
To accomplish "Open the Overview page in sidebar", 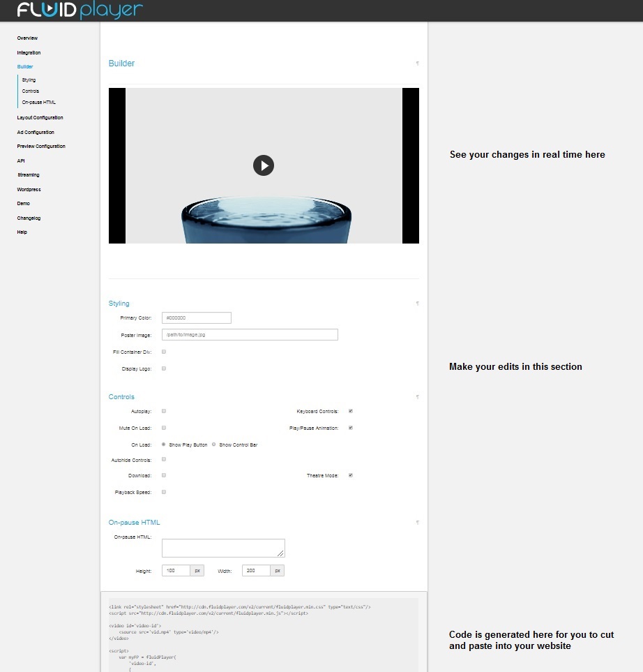I will (27, 38).
